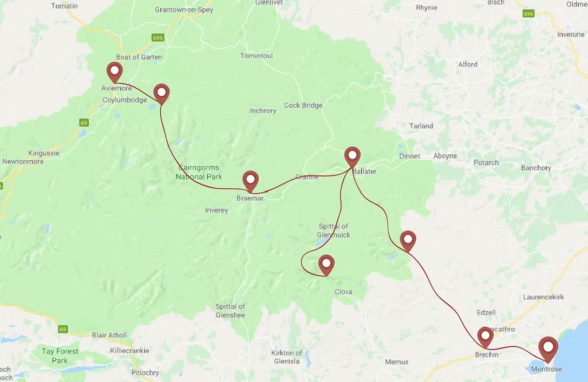The height and width of the screenshot is (382, 588).
Task: Select the Banchory town label
Action: pos(536,168)
